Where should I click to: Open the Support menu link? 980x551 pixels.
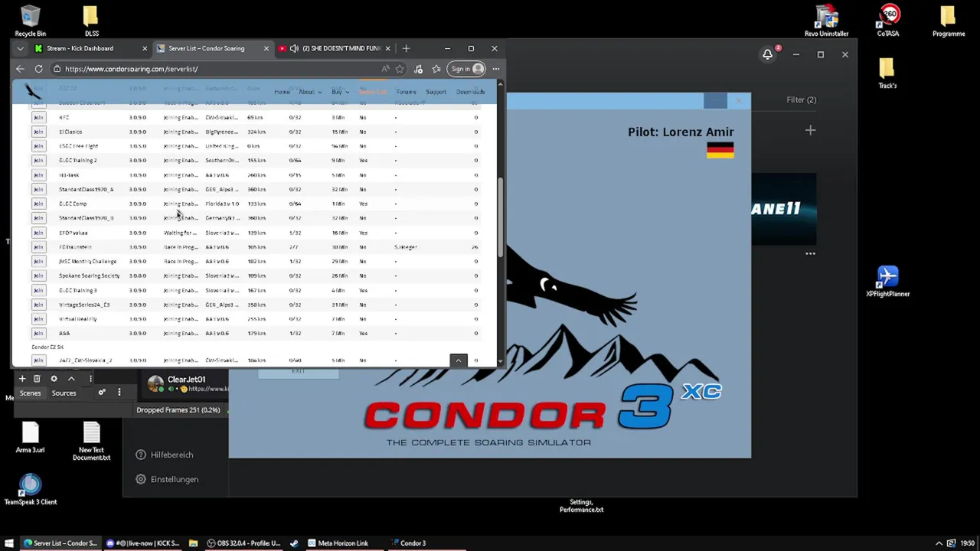[x=436, y=92]
